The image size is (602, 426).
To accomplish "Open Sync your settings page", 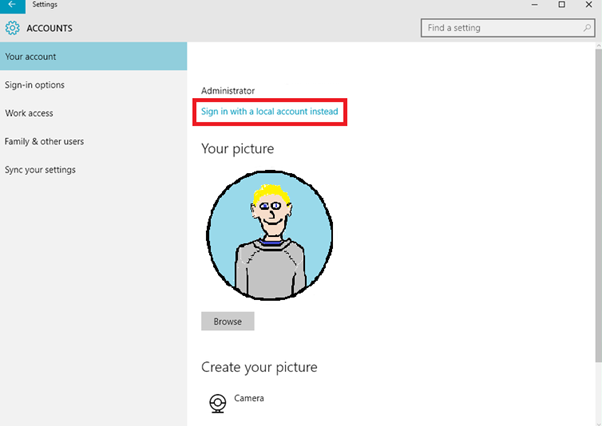I will tap(93, 170).
